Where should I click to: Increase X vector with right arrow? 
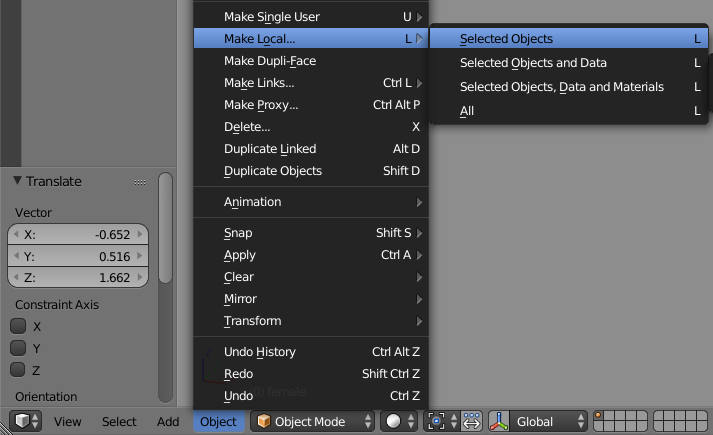coord(140,234)
